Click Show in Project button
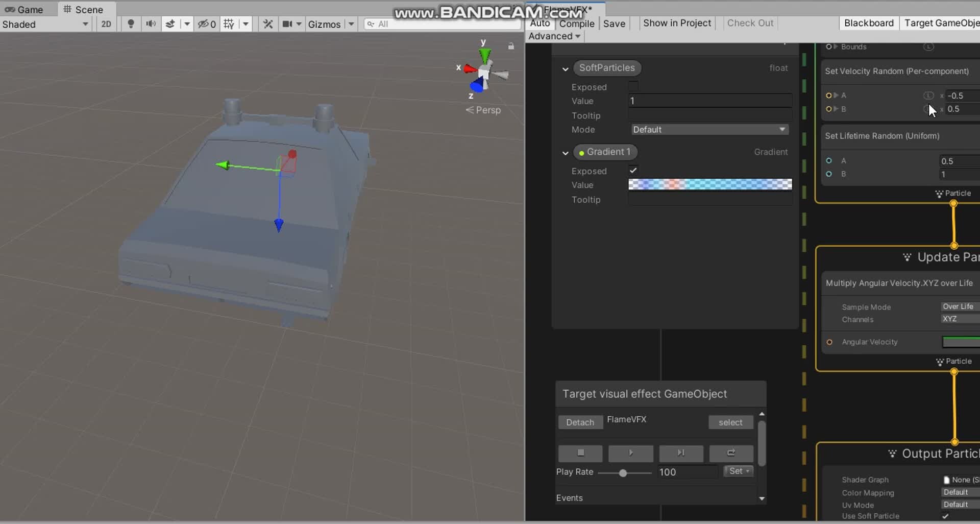The height and width of the screenshot is (524, 980). tap(677, 23)
